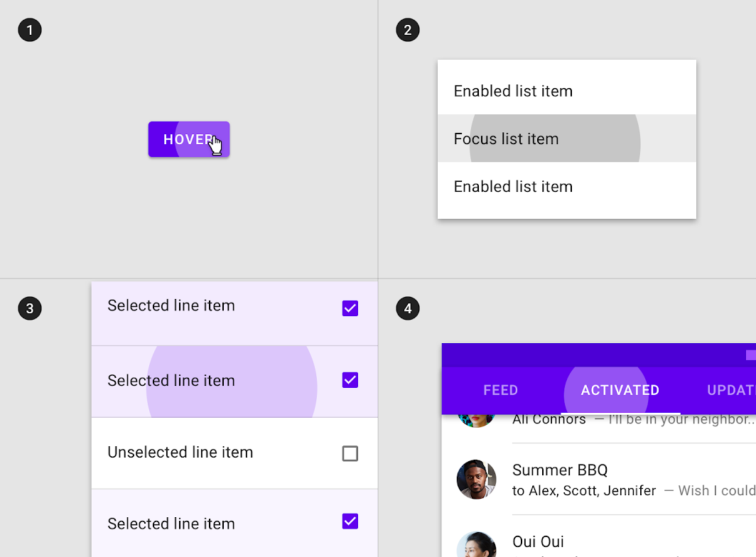Click the number 1 circle badge
Screen dimensions: 756x557
[30, 30]
